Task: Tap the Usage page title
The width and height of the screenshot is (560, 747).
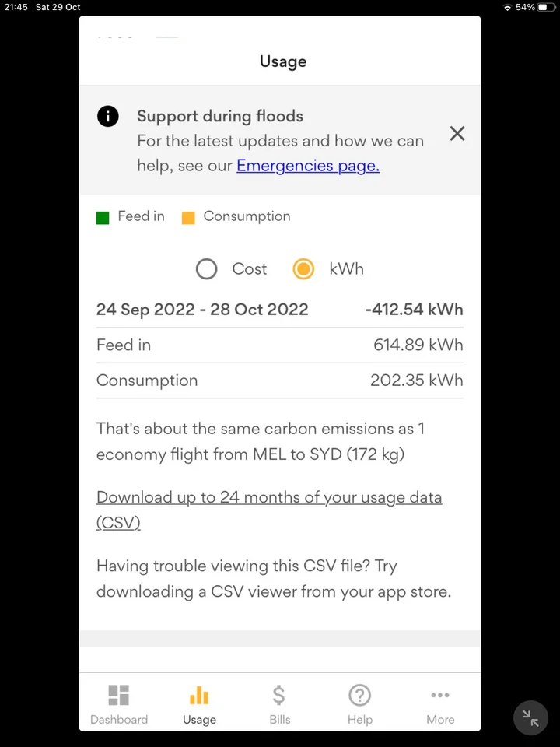Action: [283, 61]
